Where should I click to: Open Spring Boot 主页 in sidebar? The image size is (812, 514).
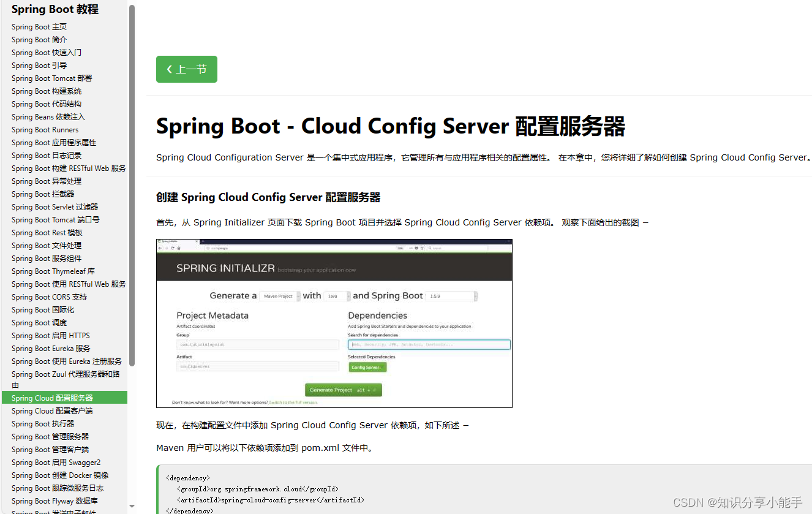39,27
